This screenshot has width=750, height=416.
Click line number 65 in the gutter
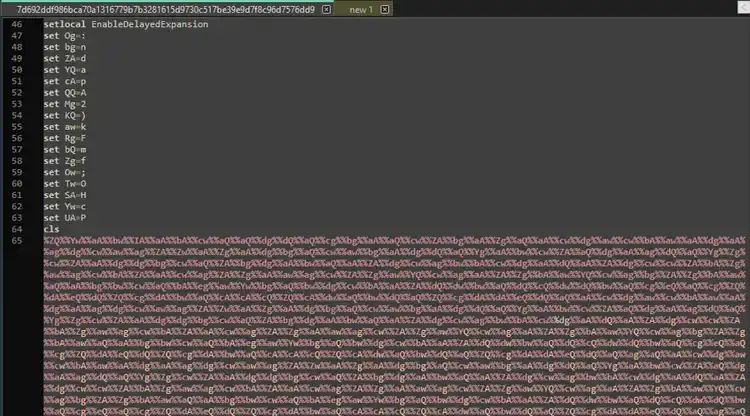(x=16, y=240)
